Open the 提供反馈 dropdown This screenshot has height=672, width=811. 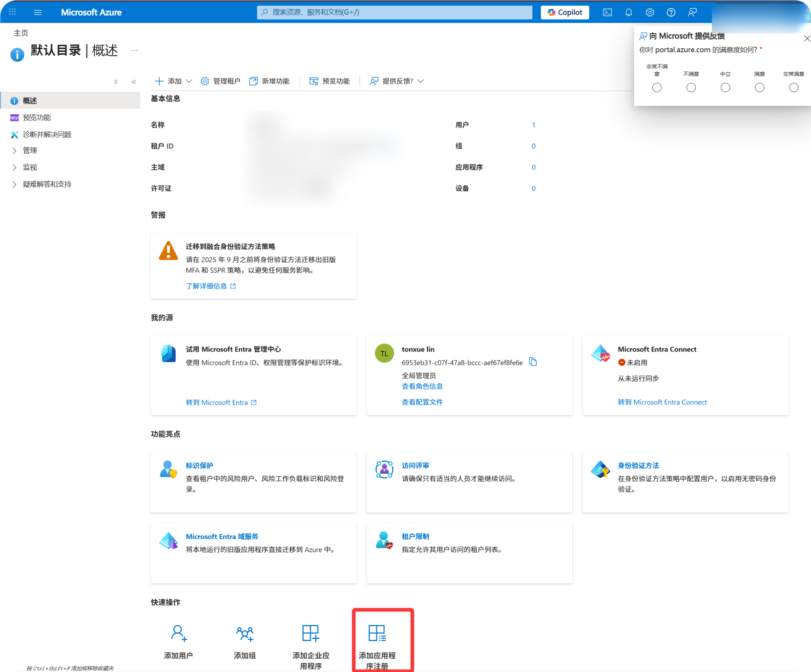[x=396, y=81]
